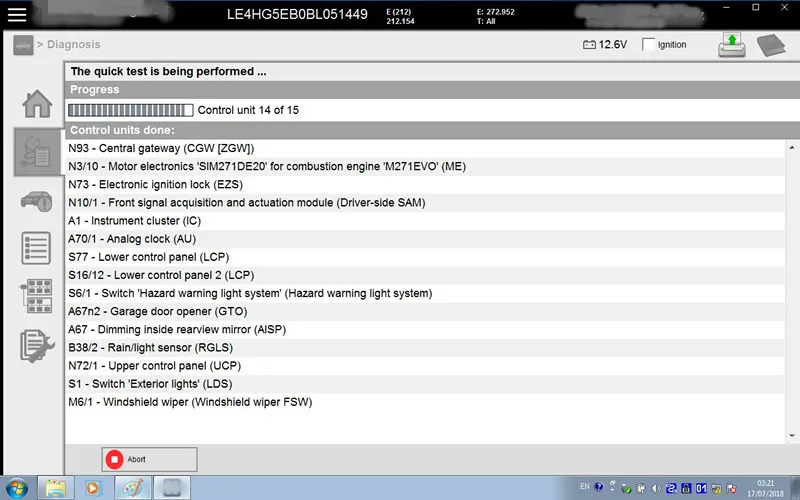Select A70/1 - Analog clock row
The width and height of the screenshot is (800, 500).
pos(424,239)
